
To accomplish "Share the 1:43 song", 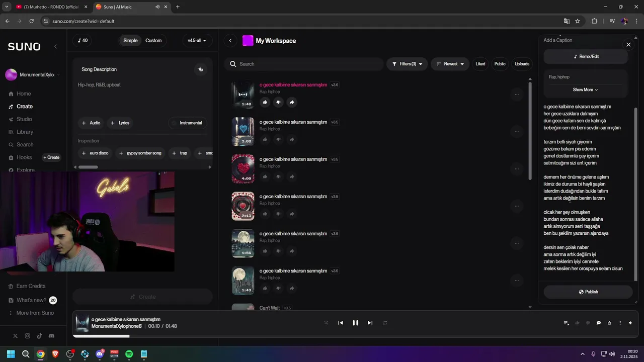I will click(x=292, y=288).
